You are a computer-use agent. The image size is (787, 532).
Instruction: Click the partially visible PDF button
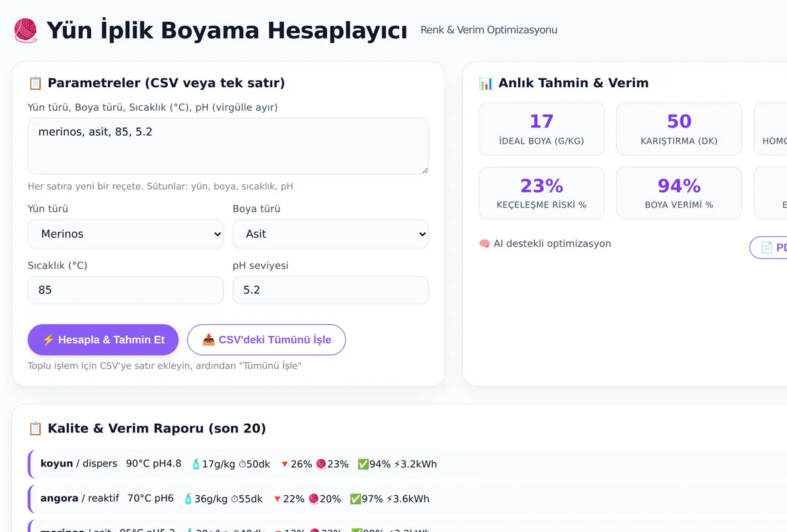pos(769,247)
